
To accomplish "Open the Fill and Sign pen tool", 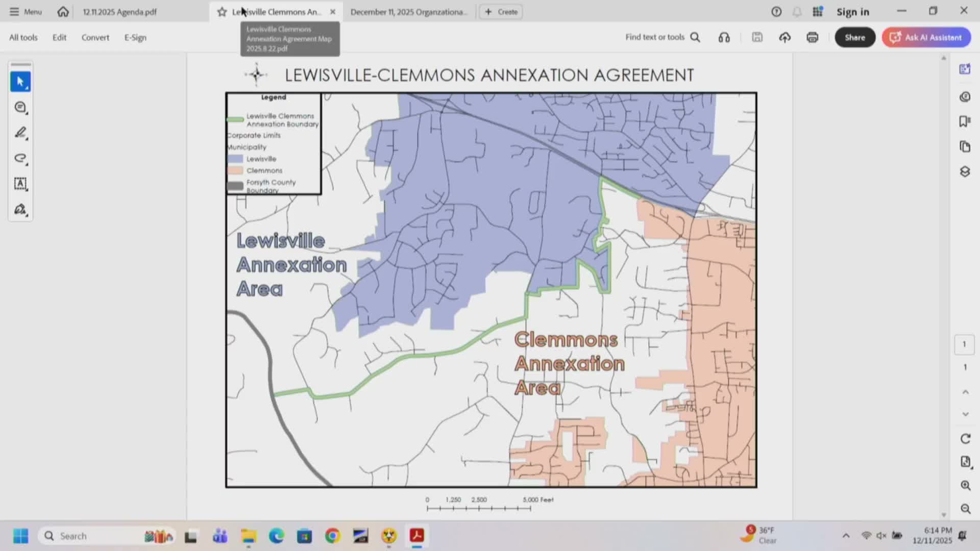I will click(x=20, y=209).
